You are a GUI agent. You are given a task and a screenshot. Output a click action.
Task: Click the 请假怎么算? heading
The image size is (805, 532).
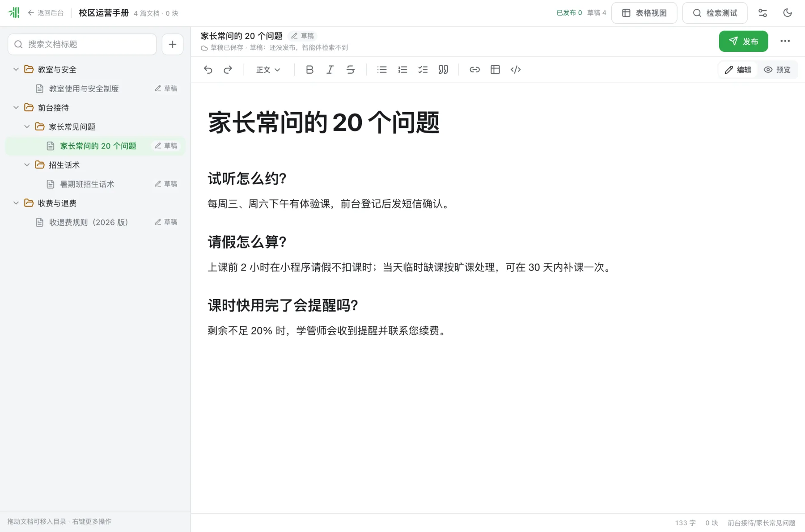(247, 242)
